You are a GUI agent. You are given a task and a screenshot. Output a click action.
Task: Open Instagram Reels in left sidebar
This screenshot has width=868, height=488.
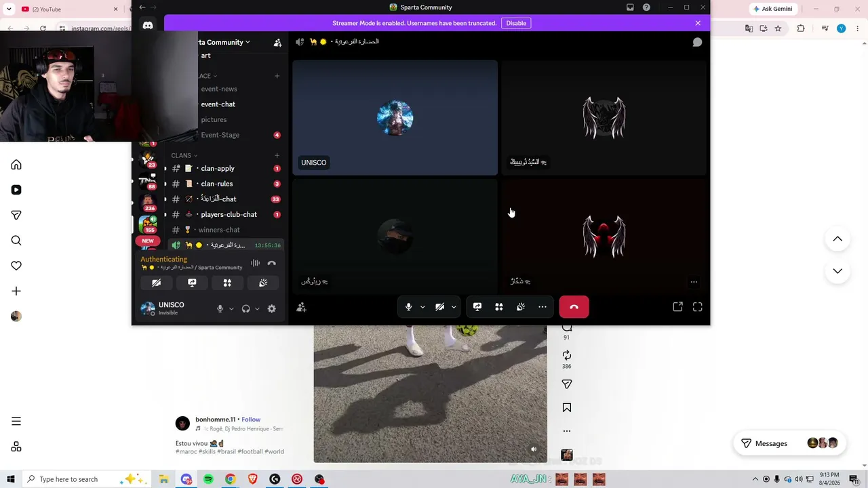click(x=16, y=190)
